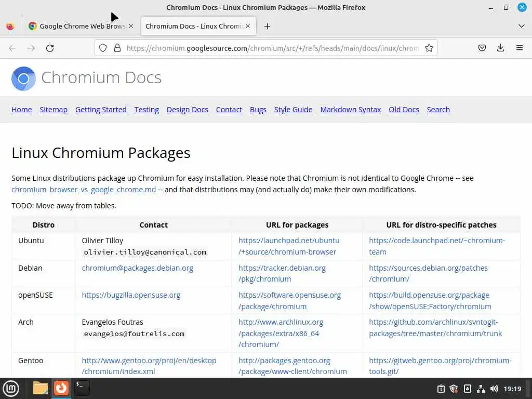Open the volume tray icon

point(494,389)
